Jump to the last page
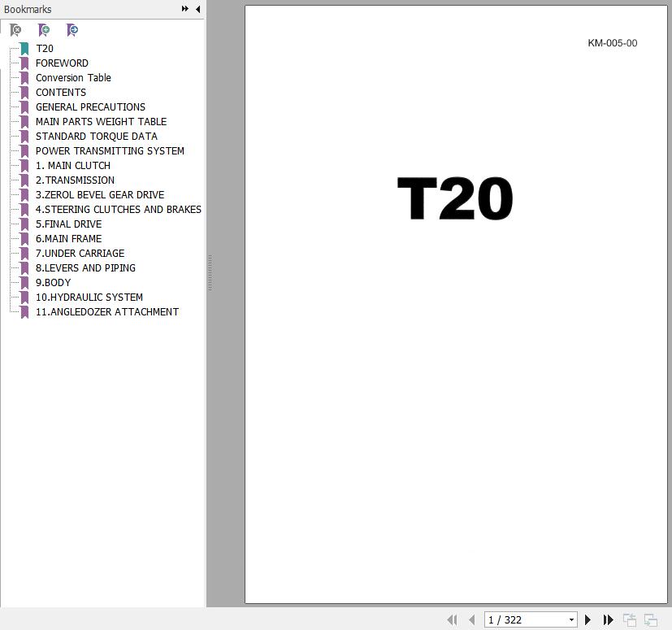The image size is (672, 630). pos(608,619)
